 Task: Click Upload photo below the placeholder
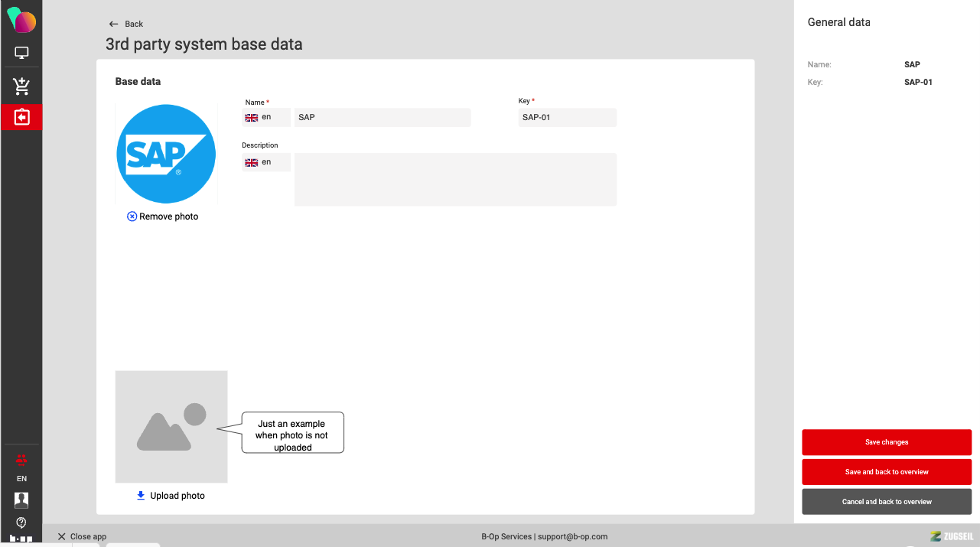pyautogui.click(x=171, y=496)
